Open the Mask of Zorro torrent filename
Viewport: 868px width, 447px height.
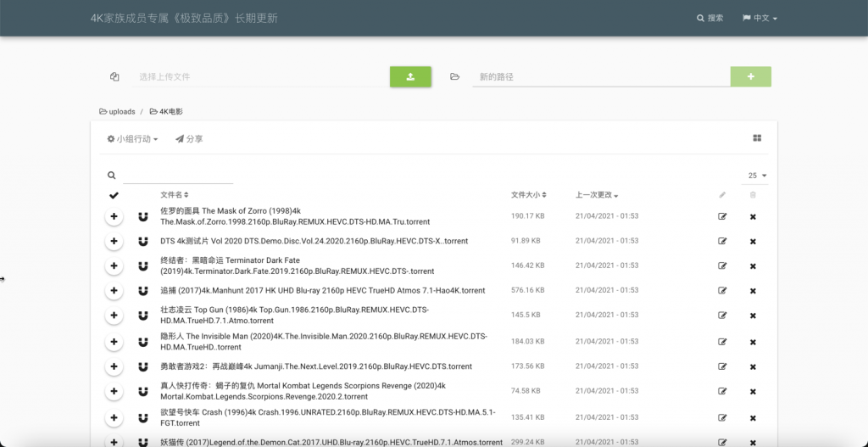(295, 216)
